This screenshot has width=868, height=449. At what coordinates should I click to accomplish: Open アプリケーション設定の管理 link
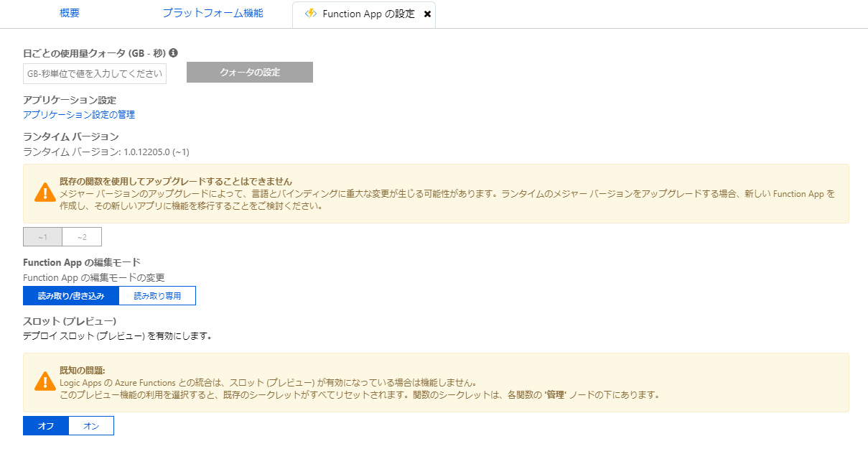(79, 114)
